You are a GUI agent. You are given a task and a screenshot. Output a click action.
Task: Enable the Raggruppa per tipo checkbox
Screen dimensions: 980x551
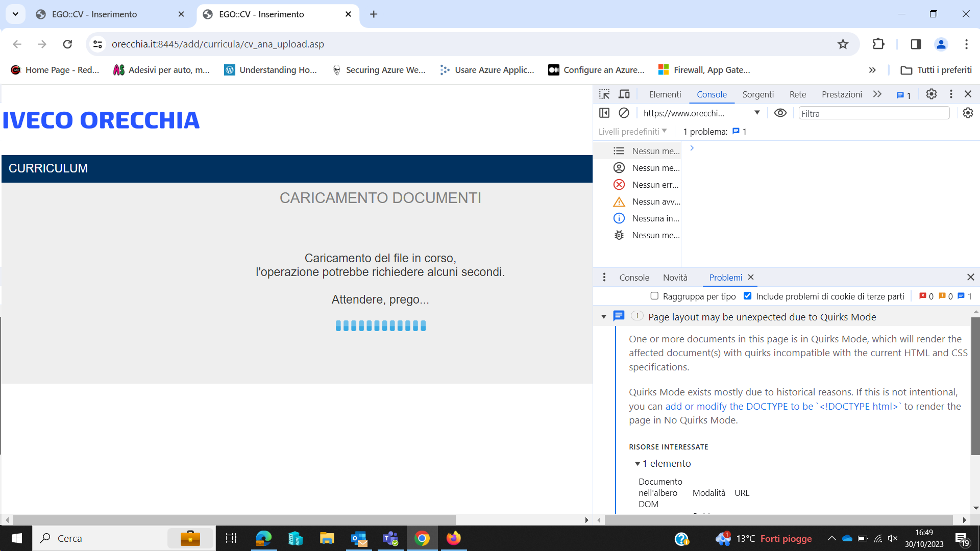tap(654, 296)
